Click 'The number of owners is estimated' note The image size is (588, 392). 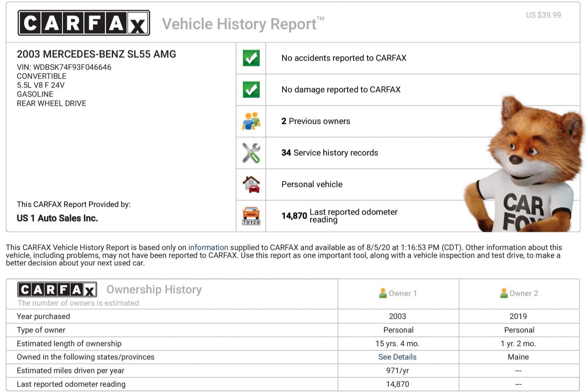pyautogui.click(x=78, y=303)
